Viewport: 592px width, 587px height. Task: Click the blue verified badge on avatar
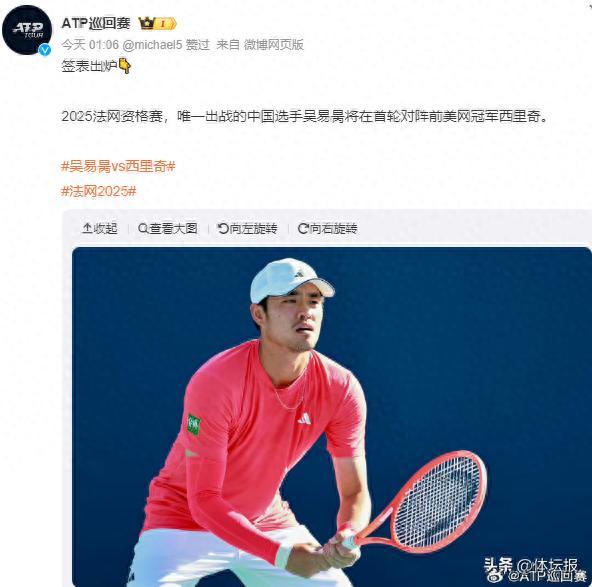point(45,49)
